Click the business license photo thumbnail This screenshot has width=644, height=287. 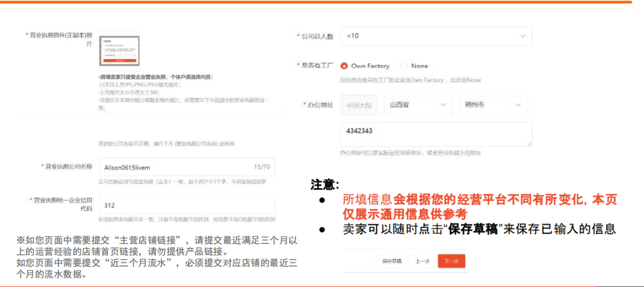(x=119, y=51)
